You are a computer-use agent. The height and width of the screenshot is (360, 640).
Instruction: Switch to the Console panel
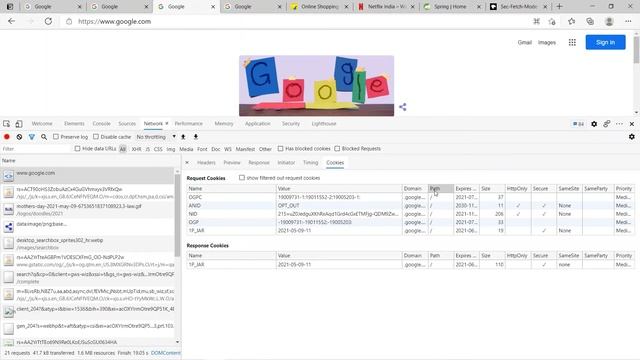(101, 124)
